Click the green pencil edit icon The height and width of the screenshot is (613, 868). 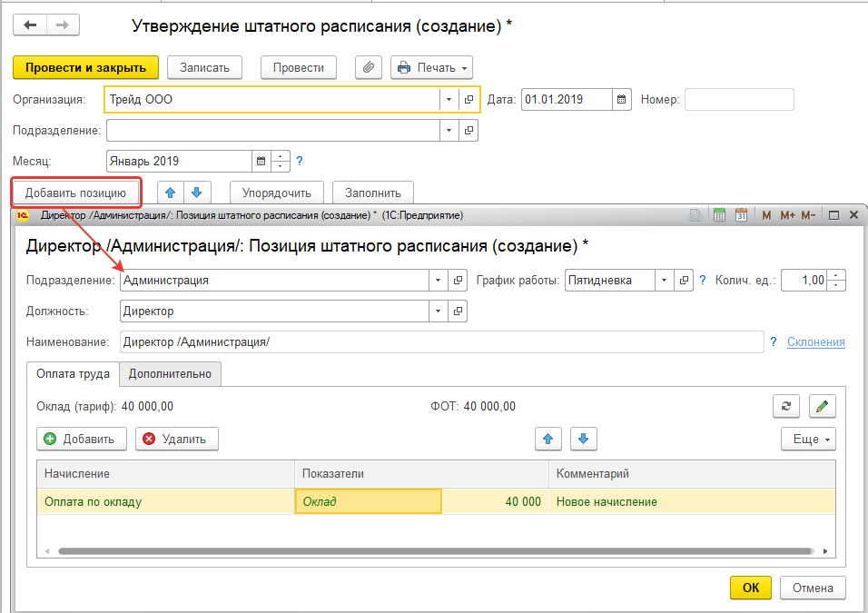(x=822, y=406)
